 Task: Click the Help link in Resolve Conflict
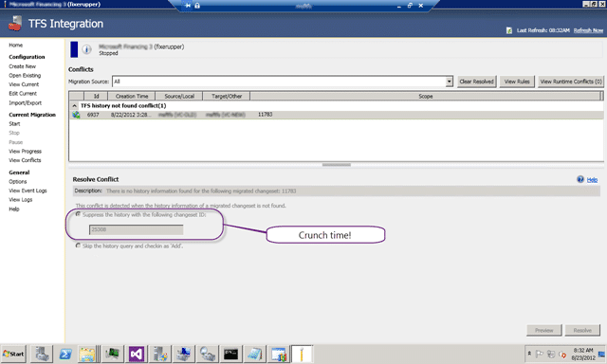(592, 180)
